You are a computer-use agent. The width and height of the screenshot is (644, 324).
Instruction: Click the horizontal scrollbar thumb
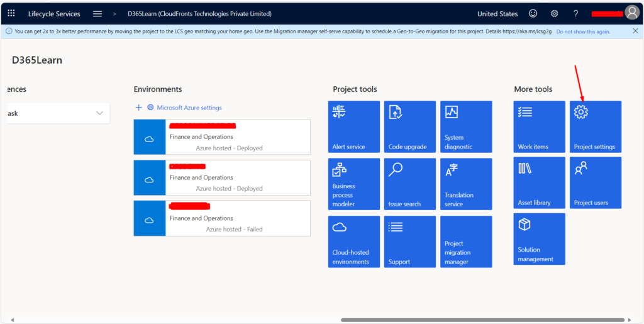[x=483, y=320]
